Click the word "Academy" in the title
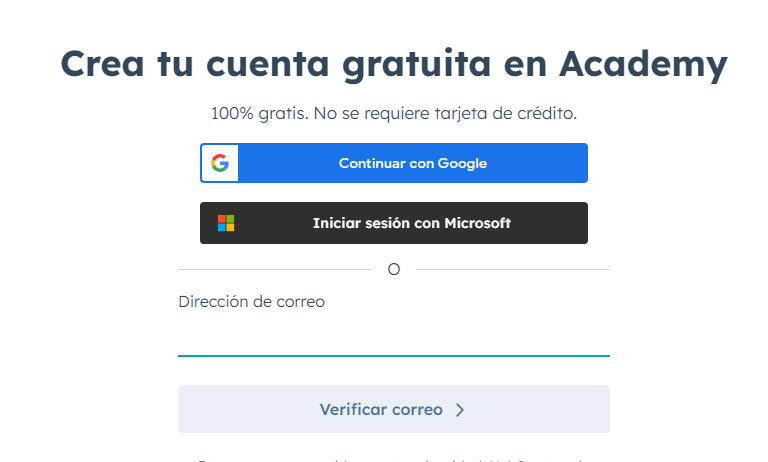 [644, 65]
